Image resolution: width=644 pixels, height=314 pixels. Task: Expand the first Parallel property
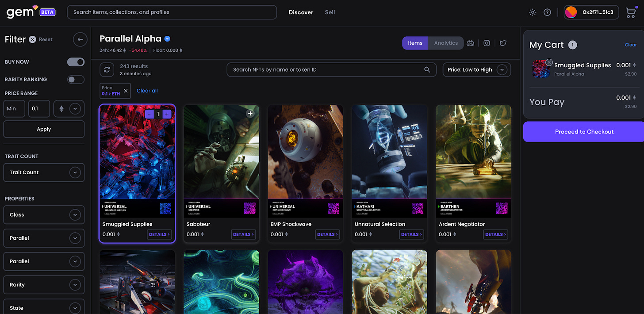44,238
